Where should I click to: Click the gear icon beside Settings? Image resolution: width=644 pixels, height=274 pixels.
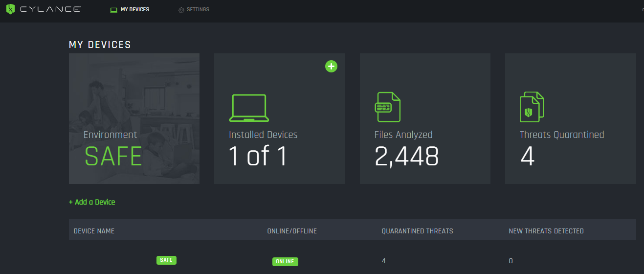click(181, 10)
